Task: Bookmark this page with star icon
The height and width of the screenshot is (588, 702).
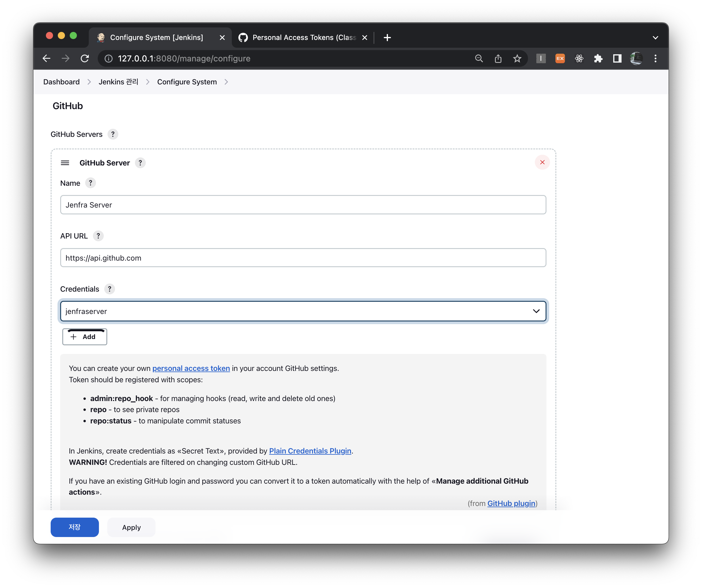Action: tap(517, 58)
